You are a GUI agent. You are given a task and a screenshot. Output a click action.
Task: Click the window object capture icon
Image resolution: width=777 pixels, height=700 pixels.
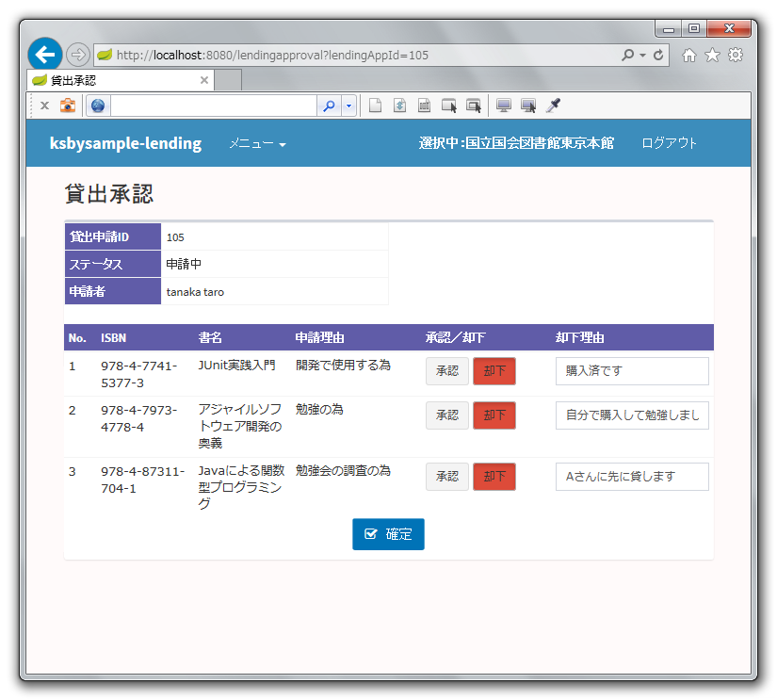[474, 106]
